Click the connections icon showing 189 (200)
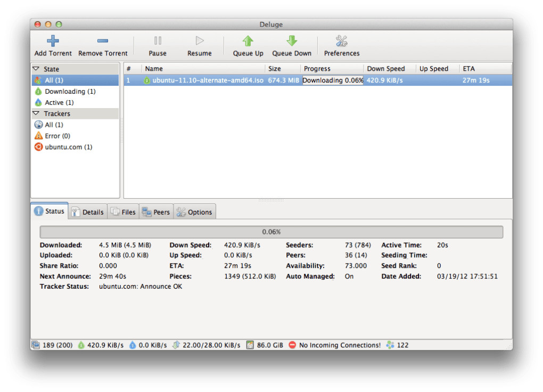 (35, 345)
